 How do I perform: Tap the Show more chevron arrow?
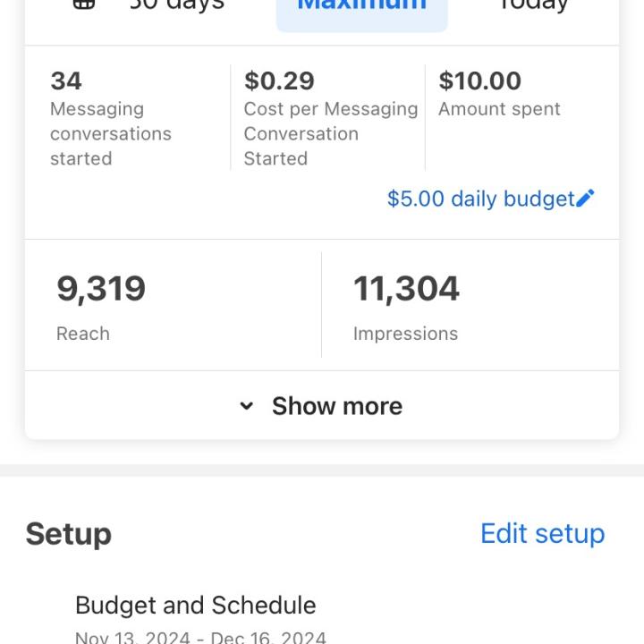tap(247, 406)
